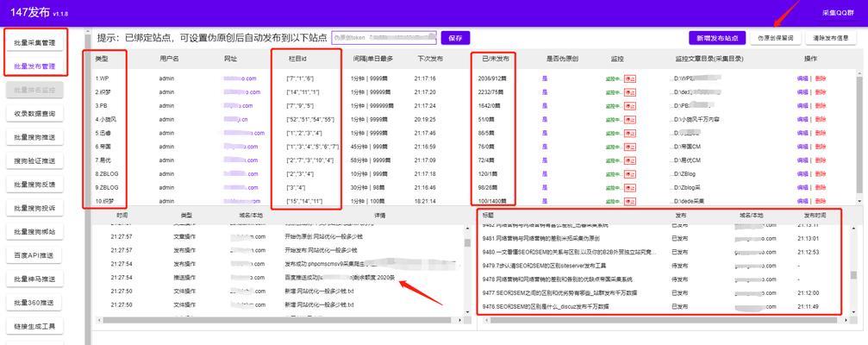Select the 2036/912篇 cell
Screen dimensions: 868x345
(492, 78)
